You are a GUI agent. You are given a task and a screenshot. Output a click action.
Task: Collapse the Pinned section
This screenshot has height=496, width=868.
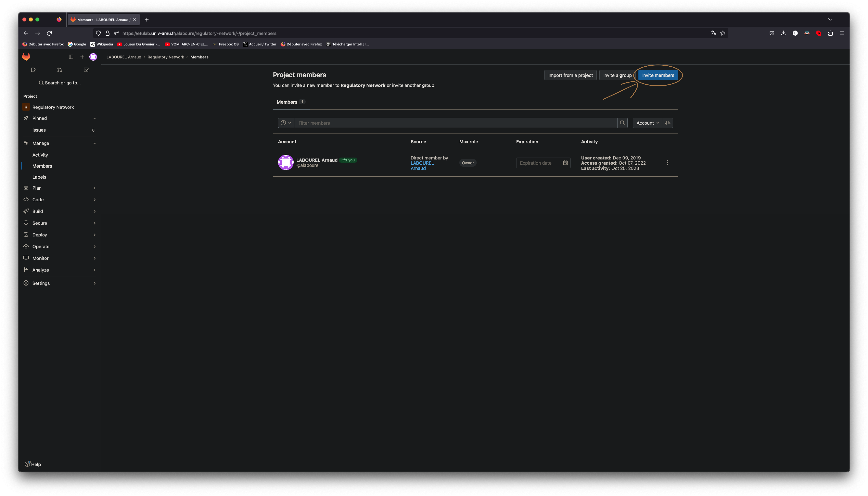coord(60,118)
